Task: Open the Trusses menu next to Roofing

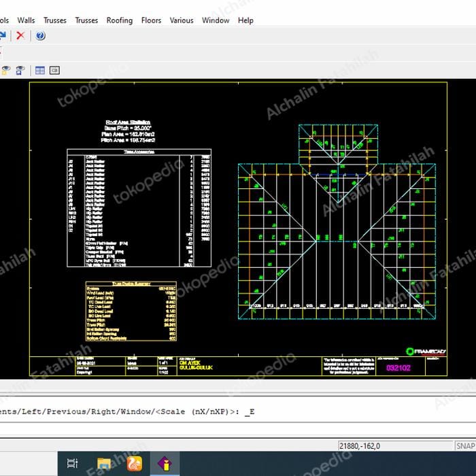Action: tap(86, 20)
